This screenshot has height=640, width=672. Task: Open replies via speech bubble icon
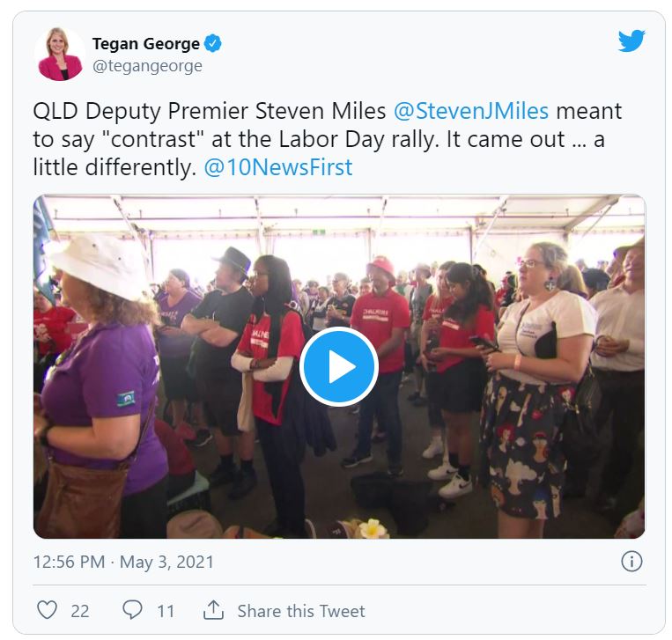point(132,609)
